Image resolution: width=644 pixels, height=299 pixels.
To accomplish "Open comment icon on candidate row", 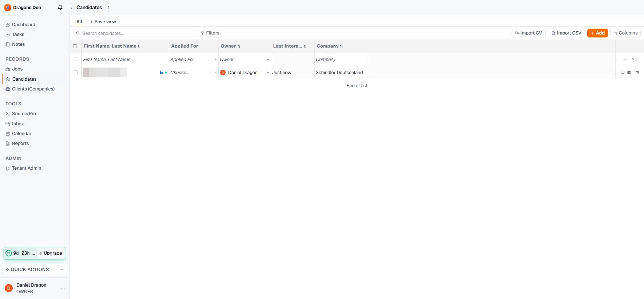I will [x=623, y=72].
